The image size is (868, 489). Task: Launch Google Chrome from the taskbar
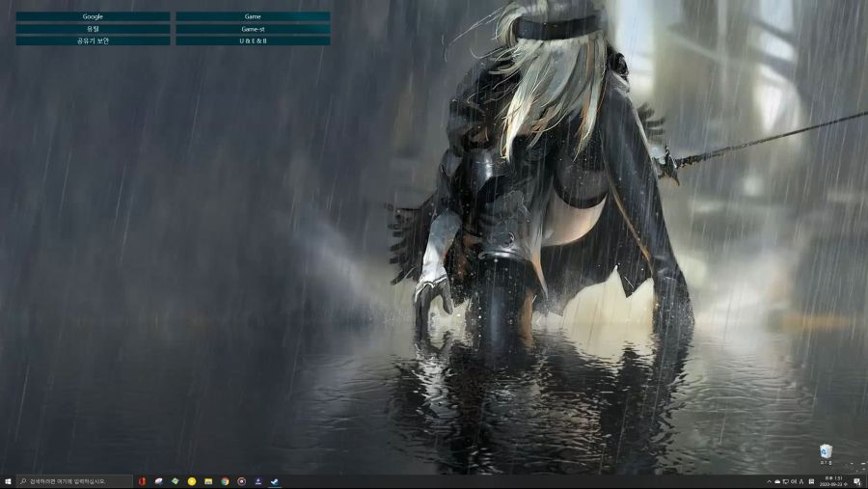(225, 481)
